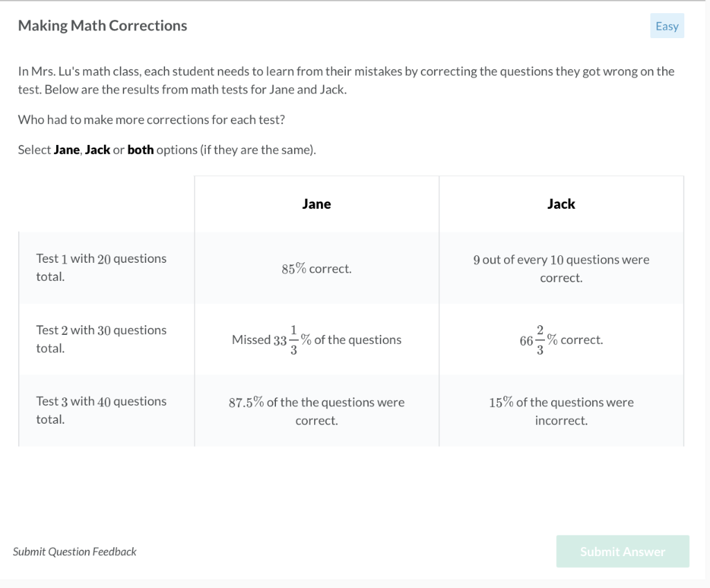
Task: Click the Making Math Corrections title
Action: [x=102, y=25]
